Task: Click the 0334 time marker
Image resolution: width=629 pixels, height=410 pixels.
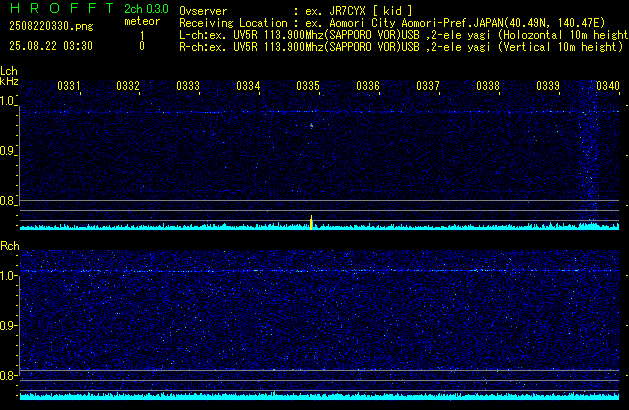Action: [248, 86]
